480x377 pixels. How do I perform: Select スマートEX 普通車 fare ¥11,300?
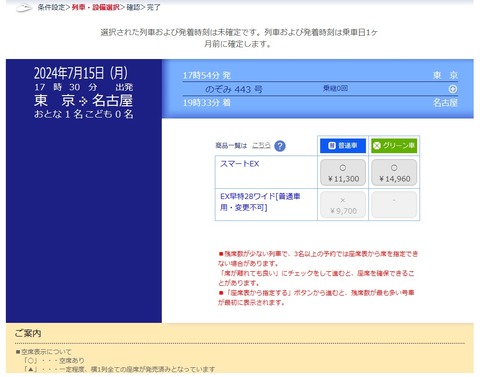point(343,172)
